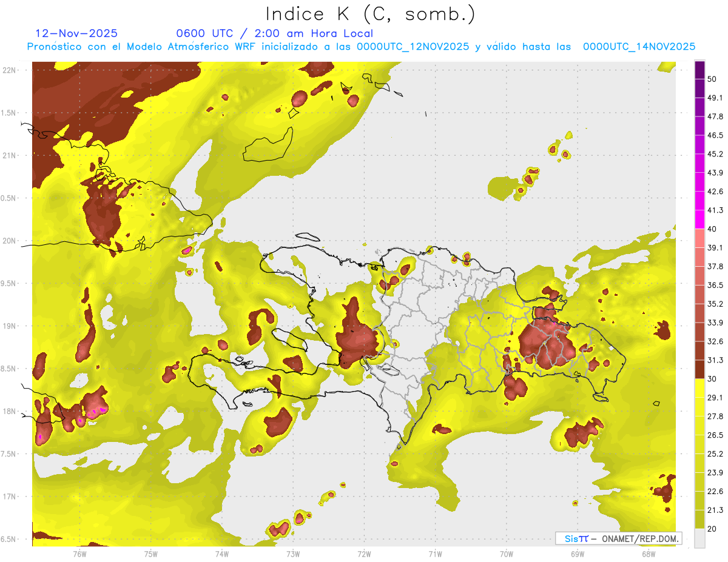Click the dark purple colorbar segment above 50

coord(699,70)
